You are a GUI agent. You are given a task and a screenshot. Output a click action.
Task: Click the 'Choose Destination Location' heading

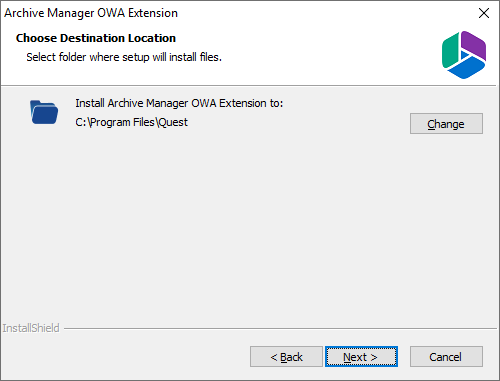(96, 38)
